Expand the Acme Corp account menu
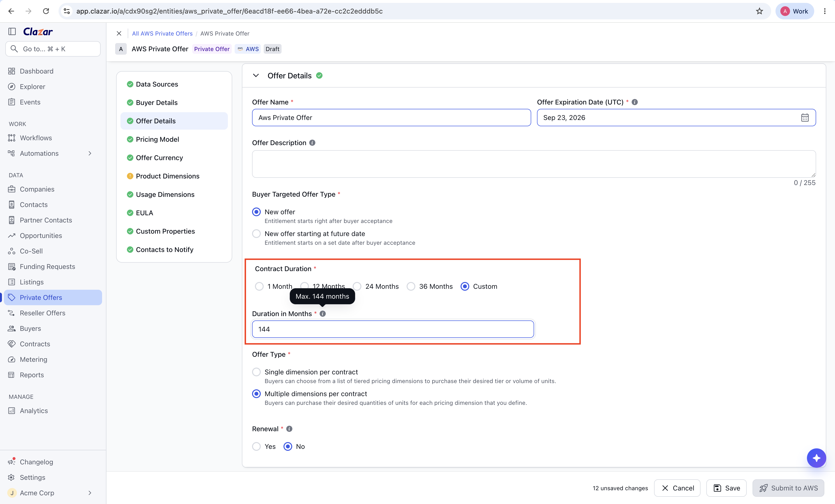 pos(90,493)
